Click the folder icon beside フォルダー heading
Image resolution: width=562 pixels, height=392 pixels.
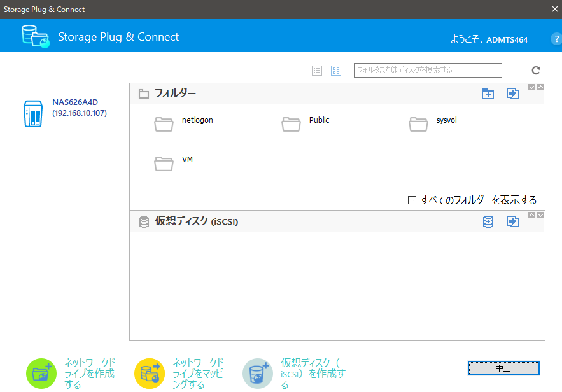click(144, 94)
